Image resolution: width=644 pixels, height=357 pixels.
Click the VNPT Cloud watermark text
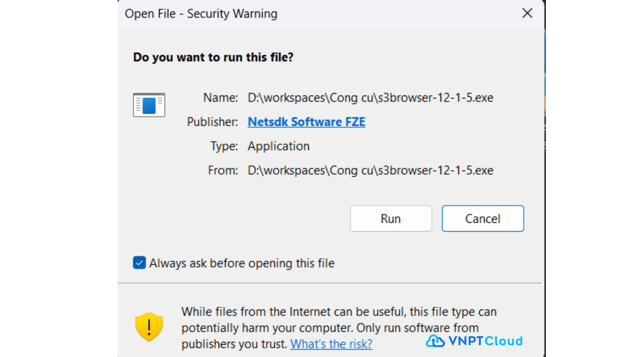(x=485, y=341)
